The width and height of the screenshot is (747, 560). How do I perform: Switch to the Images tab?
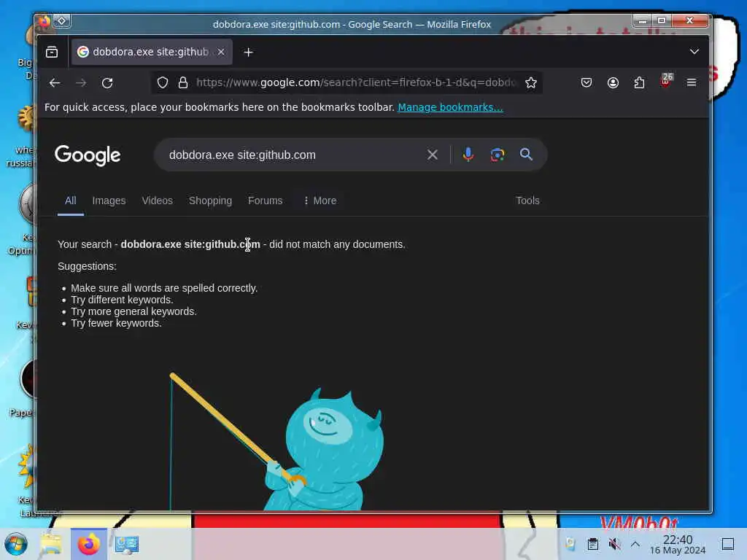coord(109,201)
